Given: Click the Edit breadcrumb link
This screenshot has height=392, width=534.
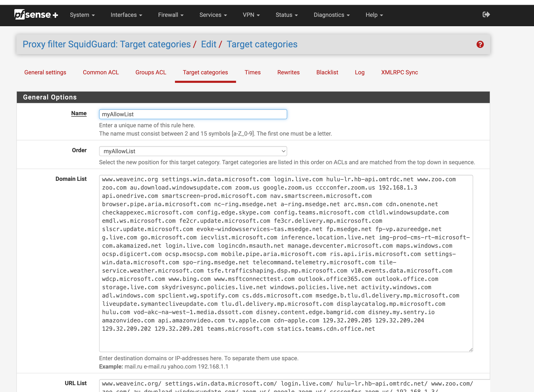Looking at the screenshot, I should [208, 44].
